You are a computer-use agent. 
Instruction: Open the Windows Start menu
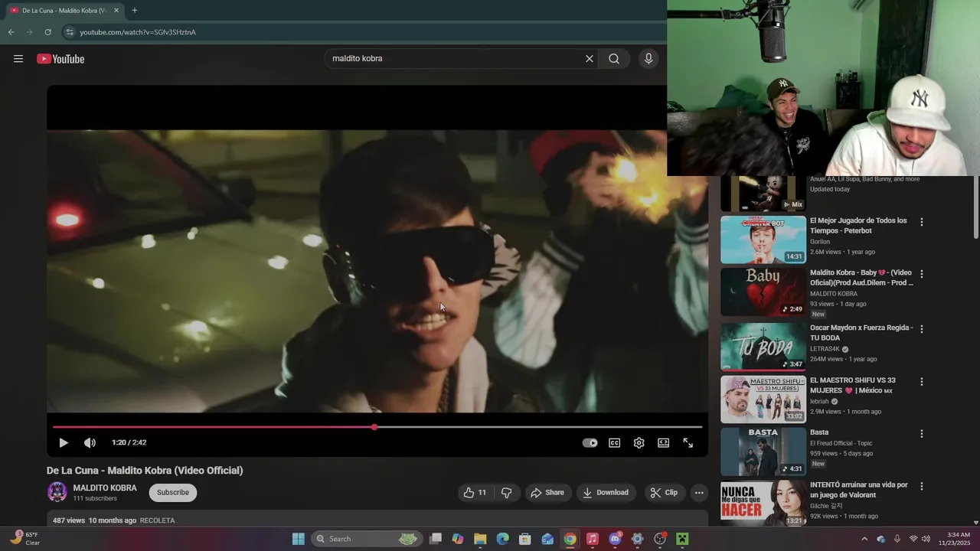[x=298, y=539]
